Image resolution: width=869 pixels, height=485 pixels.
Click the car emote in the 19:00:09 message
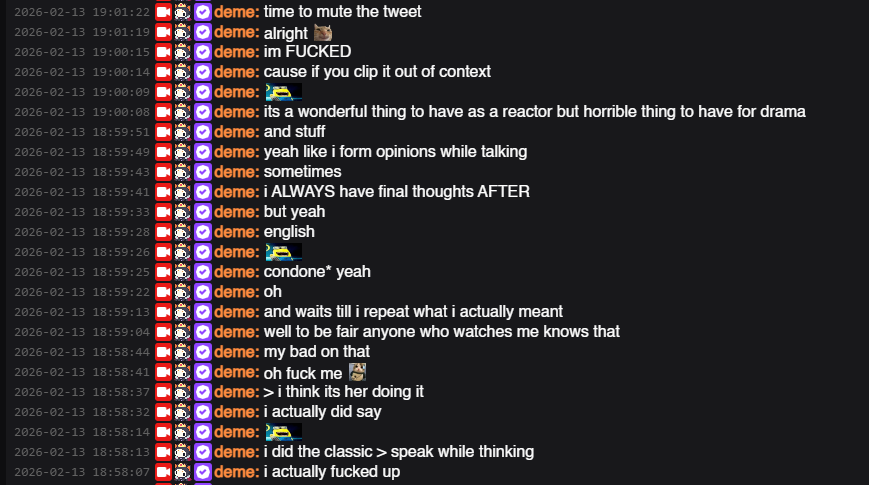pyautogui.click(x=284, y=92)
